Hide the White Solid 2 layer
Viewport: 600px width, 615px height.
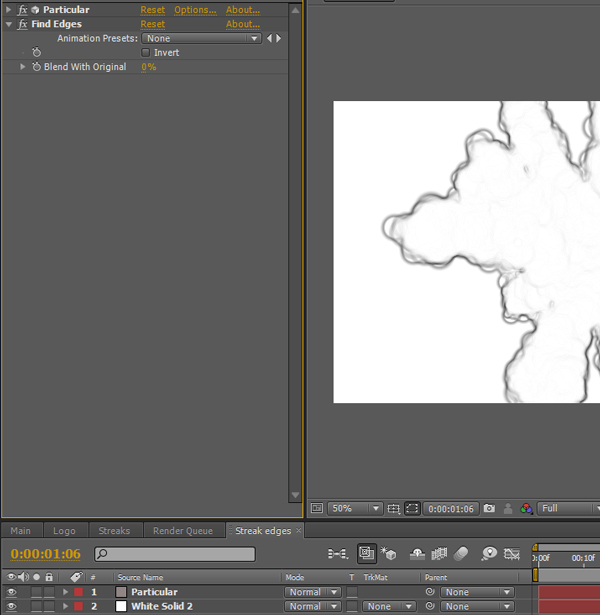(x=12, y=606)
